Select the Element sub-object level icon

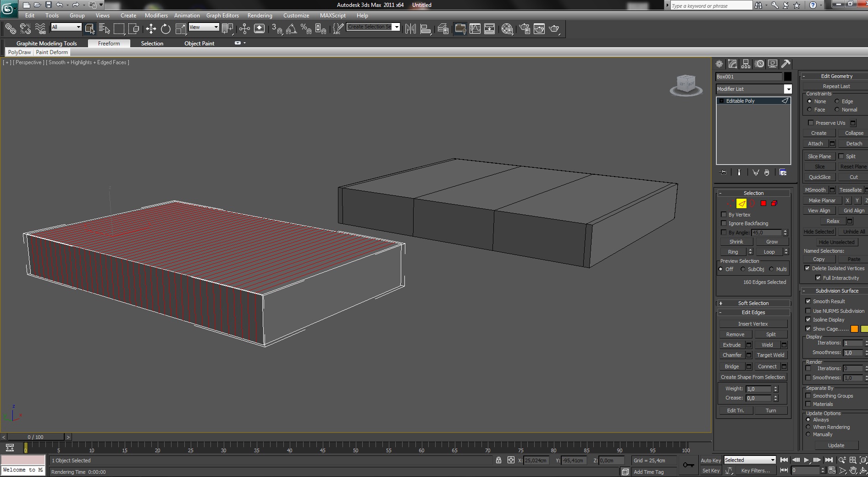point(774,203)
